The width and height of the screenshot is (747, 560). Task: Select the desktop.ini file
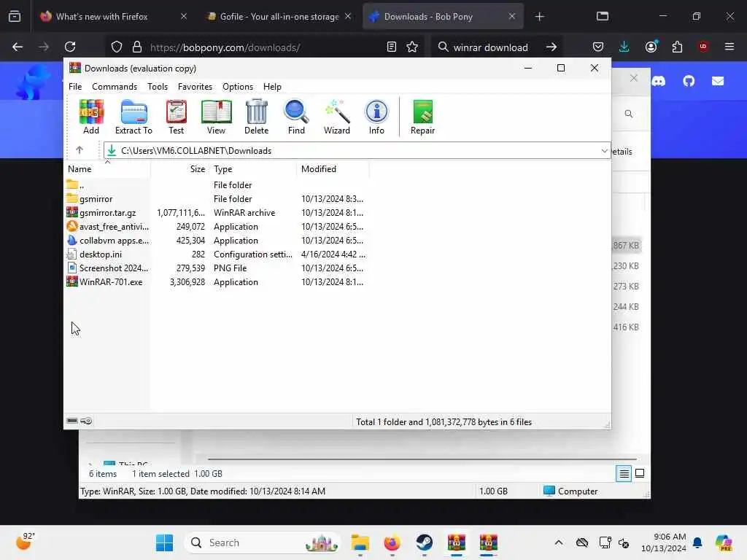(x=217, y=254)
